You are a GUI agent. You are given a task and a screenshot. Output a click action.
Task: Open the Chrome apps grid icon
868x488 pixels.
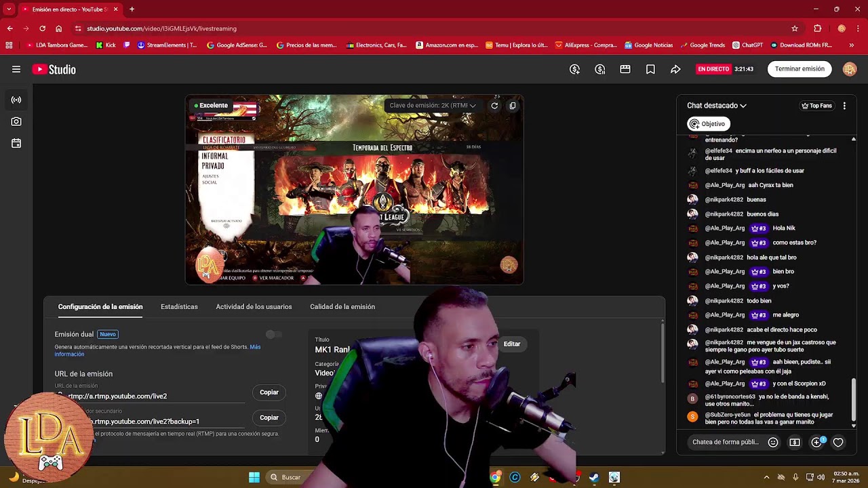9,45
